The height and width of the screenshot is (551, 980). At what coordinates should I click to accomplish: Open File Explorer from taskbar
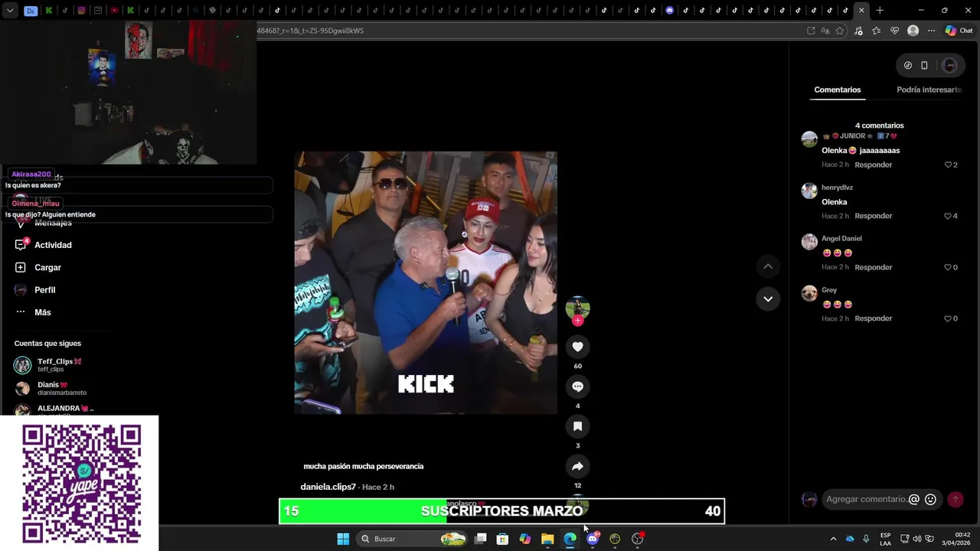tap(547, 539)
